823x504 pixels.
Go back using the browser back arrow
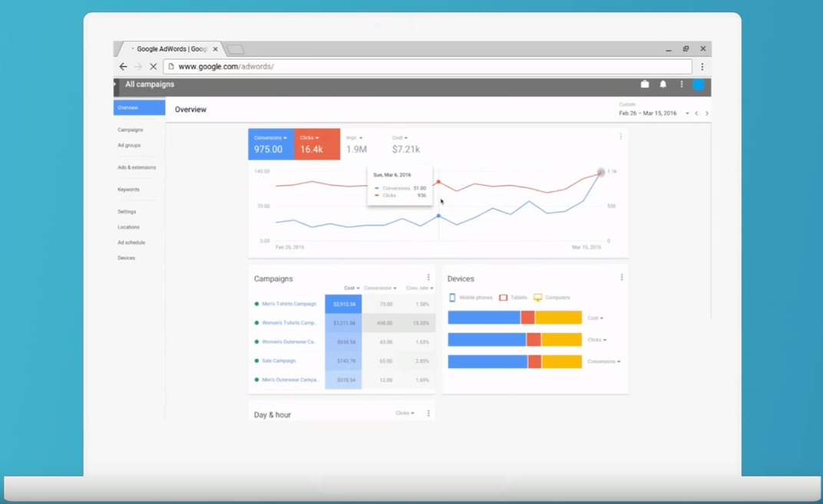coord(123,67)
